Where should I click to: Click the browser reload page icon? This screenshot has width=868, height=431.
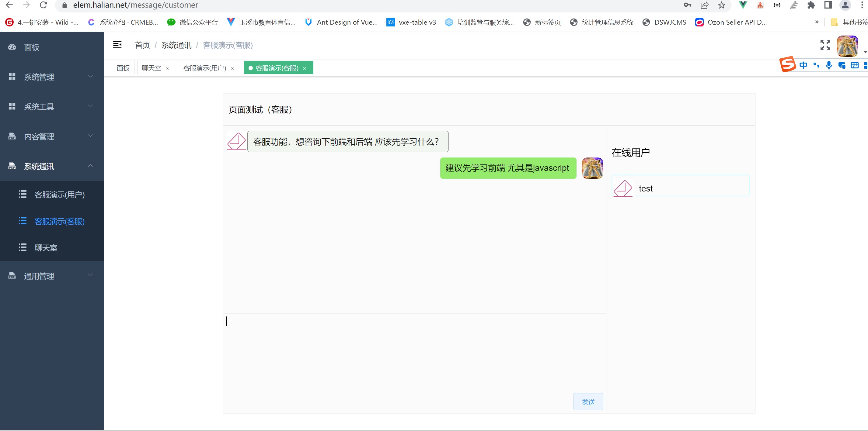click(44, 5)
